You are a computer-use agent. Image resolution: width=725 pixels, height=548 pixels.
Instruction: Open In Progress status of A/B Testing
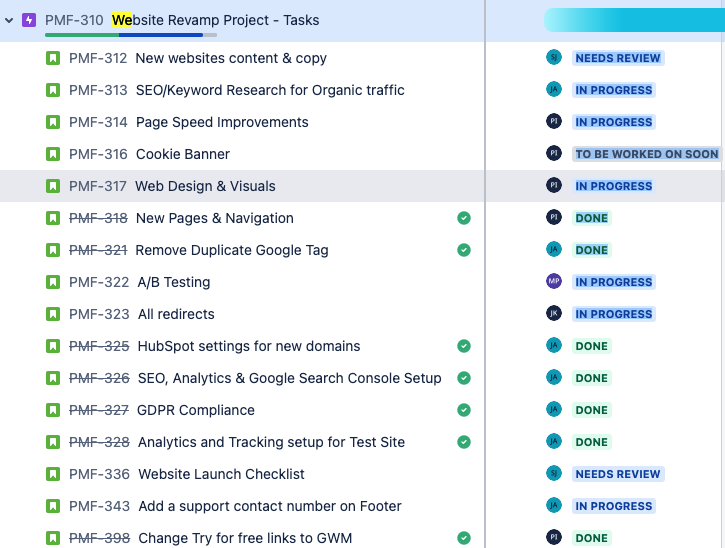pyautogui.click(x=614, y=282)
